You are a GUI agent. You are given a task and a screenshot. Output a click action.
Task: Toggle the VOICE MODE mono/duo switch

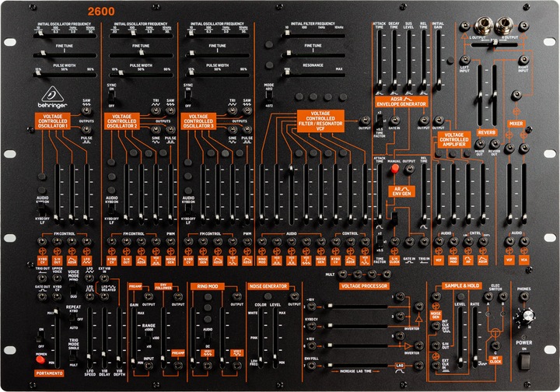tap(74, 289)
